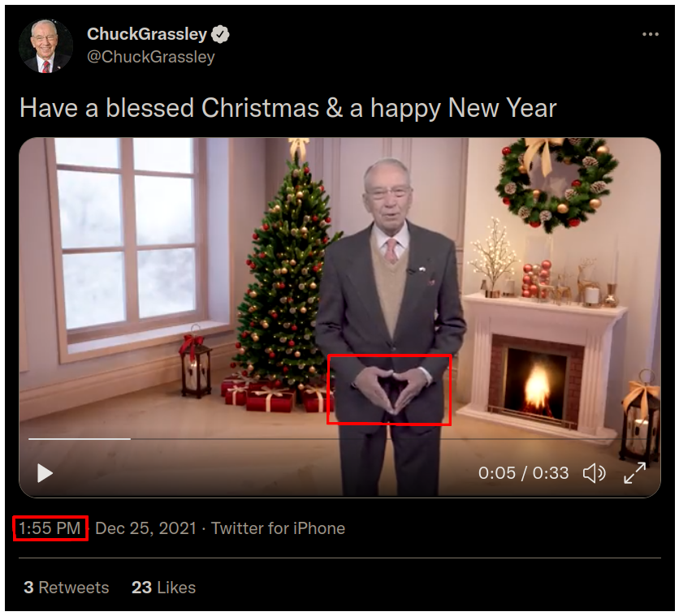Open the Twitter for iPhone source link
Viewport: 679px width, 616px height.
[x=278, y=528]
